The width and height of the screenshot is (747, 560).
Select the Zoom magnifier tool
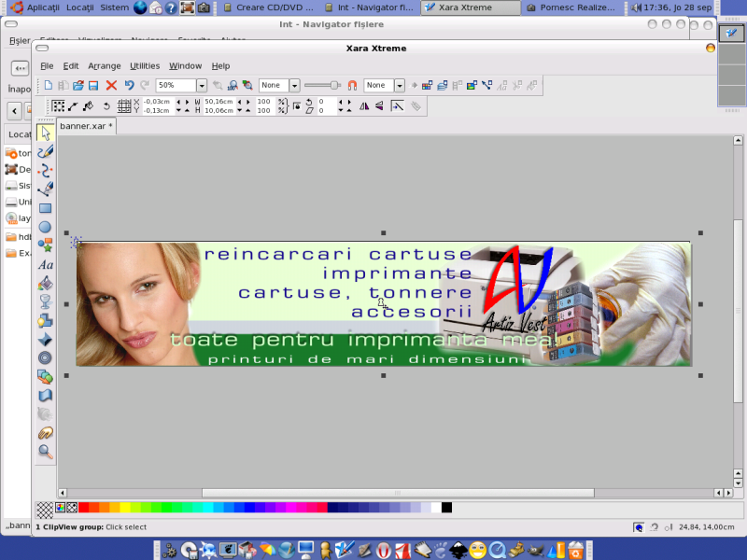(45, 452)
